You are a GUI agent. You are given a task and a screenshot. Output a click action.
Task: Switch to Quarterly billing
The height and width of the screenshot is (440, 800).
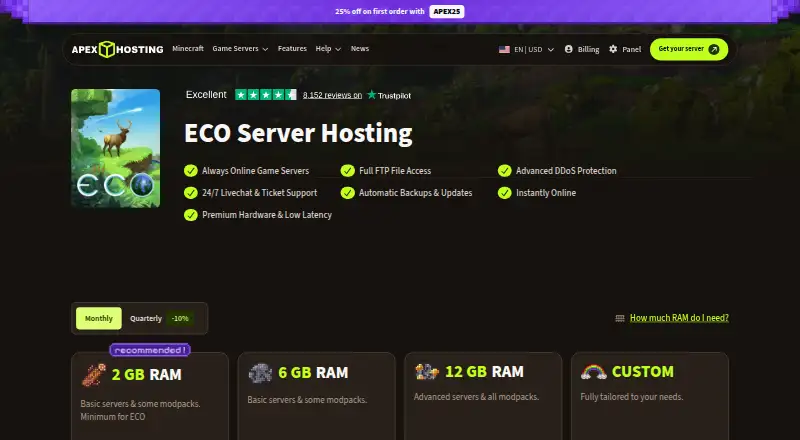pos(145,319)
